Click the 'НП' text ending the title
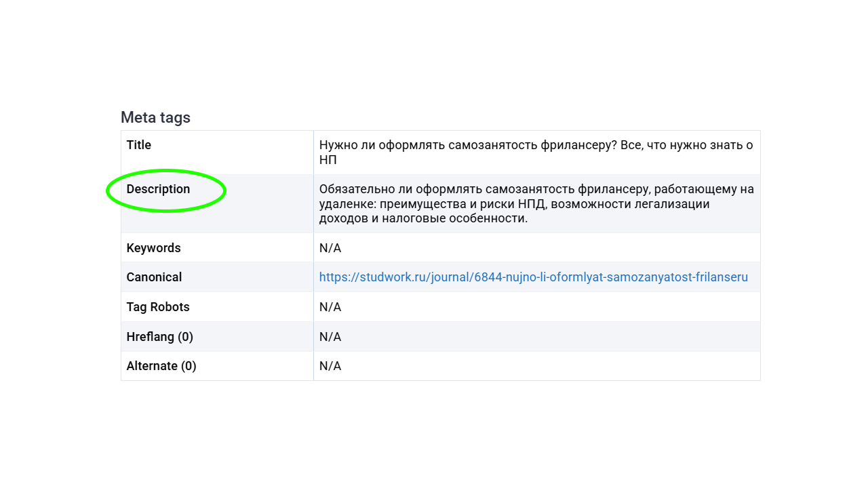 pyautogui.click(x=328, y=160)
